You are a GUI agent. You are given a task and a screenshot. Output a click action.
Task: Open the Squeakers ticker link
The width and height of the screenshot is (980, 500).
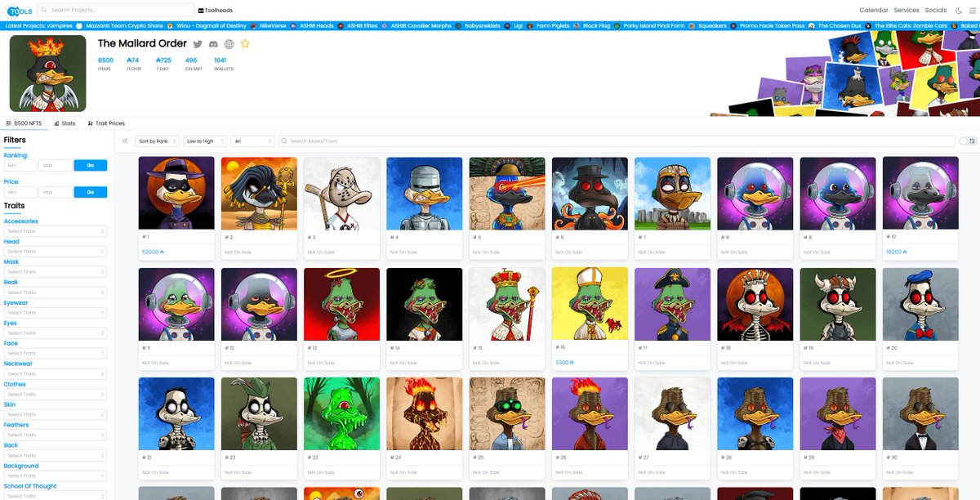coord(713,26)
